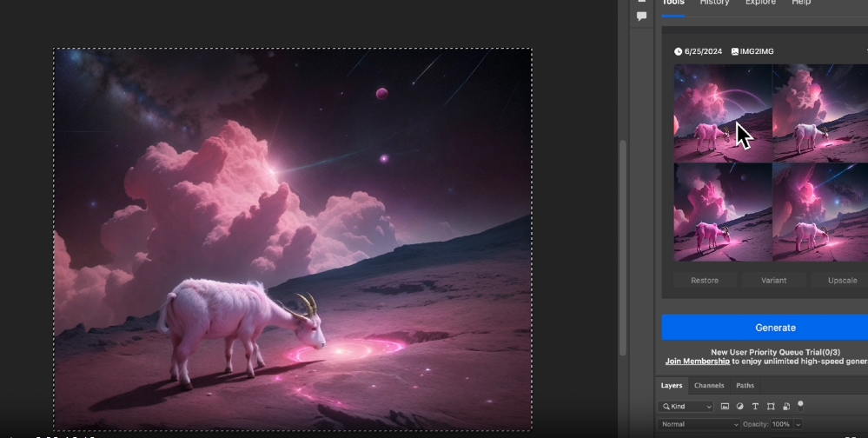Expand the Opacity slider dropdown arrow
868x438 pixels.
798,424
